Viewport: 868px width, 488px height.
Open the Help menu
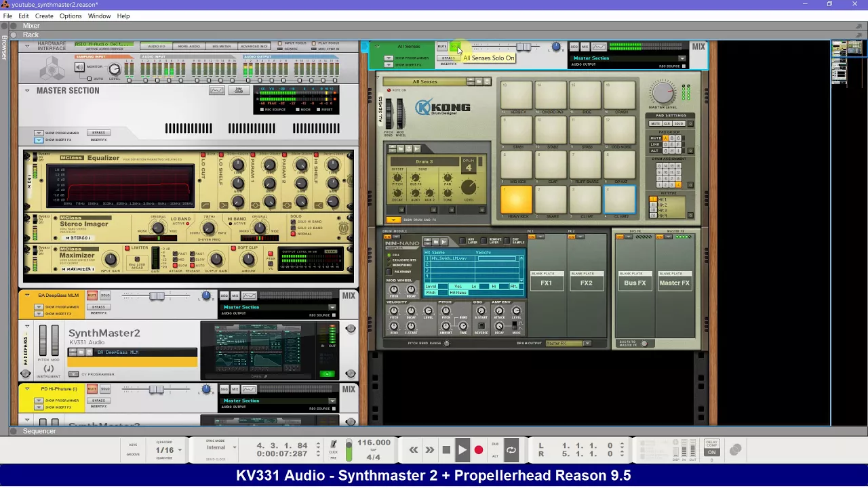pos(123,16)
